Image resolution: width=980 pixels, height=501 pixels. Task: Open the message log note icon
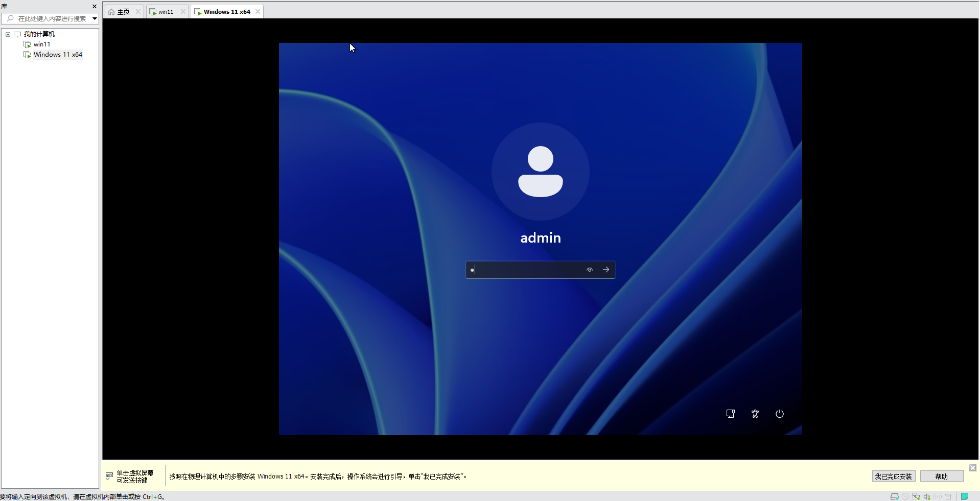pyautogui.click(x=965, y=496)
